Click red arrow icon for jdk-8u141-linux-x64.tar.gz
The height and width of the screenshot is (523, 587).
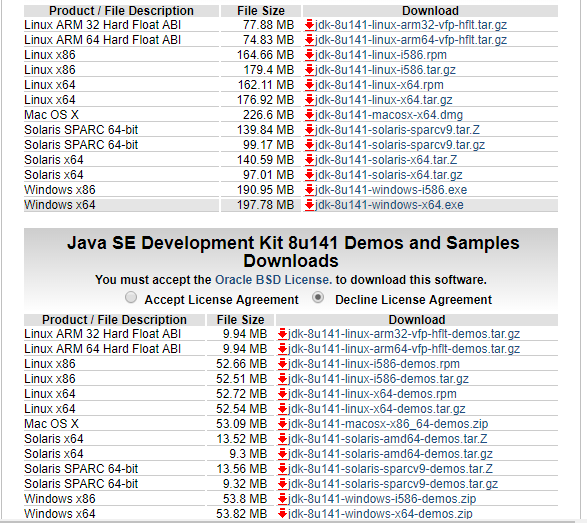click(309, 100)
